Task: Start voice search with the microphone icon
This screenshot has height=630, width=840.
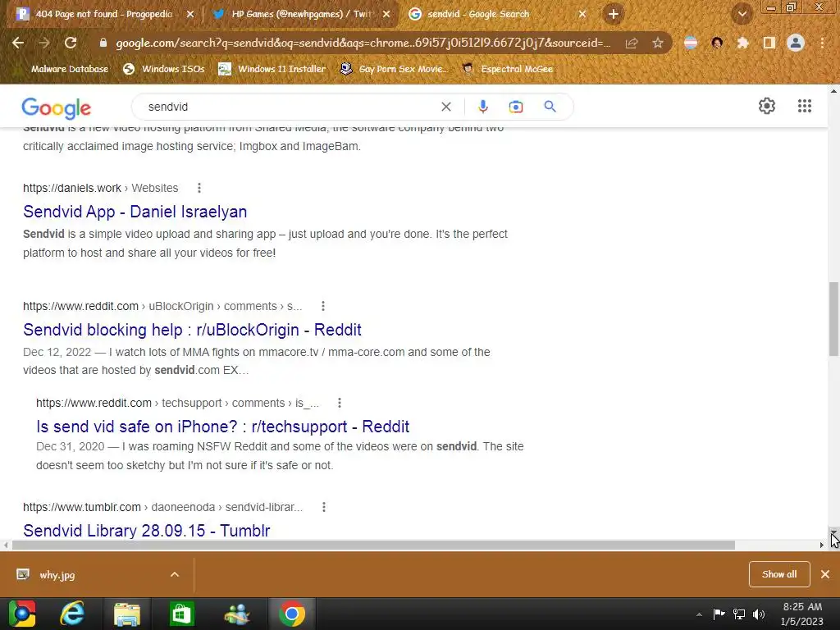Action: click(x=482, y=107)
